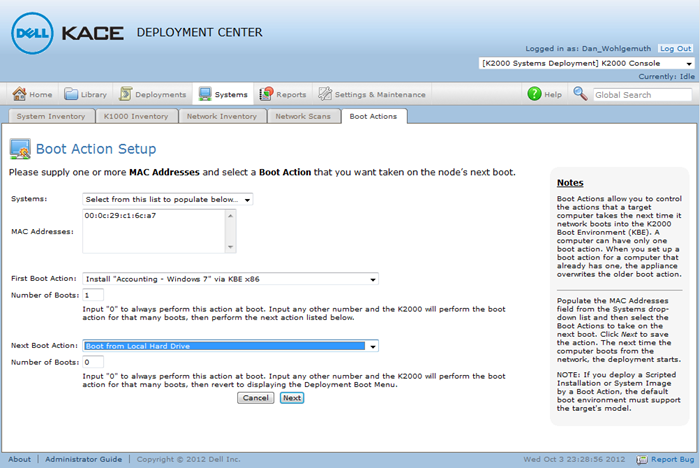Open the Next Boot Action dropdown
This screenshot has width=700, height=468.
coord(230,346)
